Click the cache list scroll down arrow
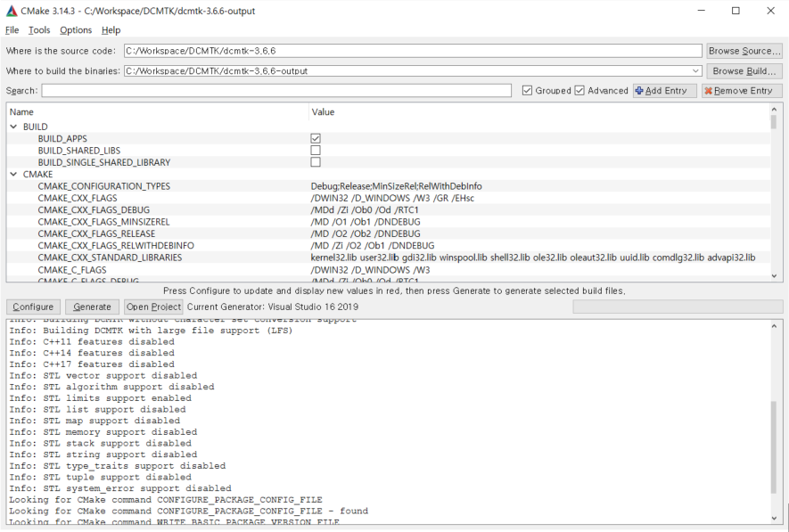Image resolution: width=789 pixels, height=532 pixels. tap(774, 276)
